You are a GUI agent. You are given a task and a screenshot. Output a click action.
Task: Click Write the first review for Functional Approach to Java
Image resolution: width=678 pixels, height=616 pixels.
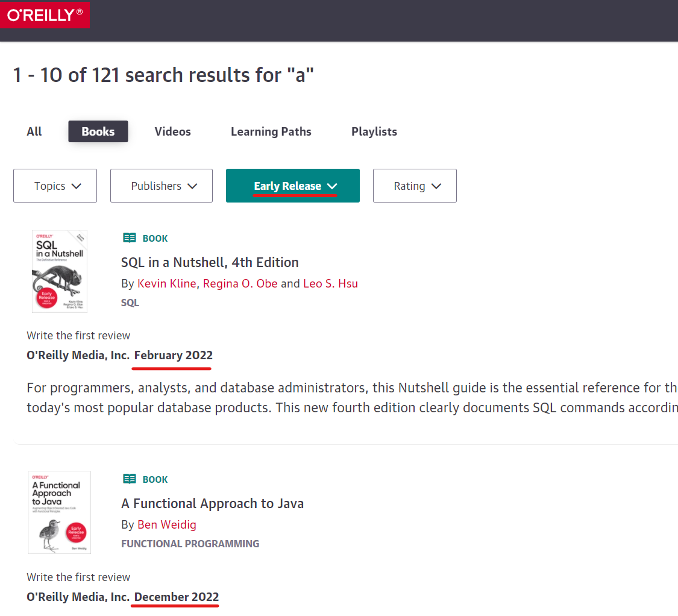pos(78,577)
